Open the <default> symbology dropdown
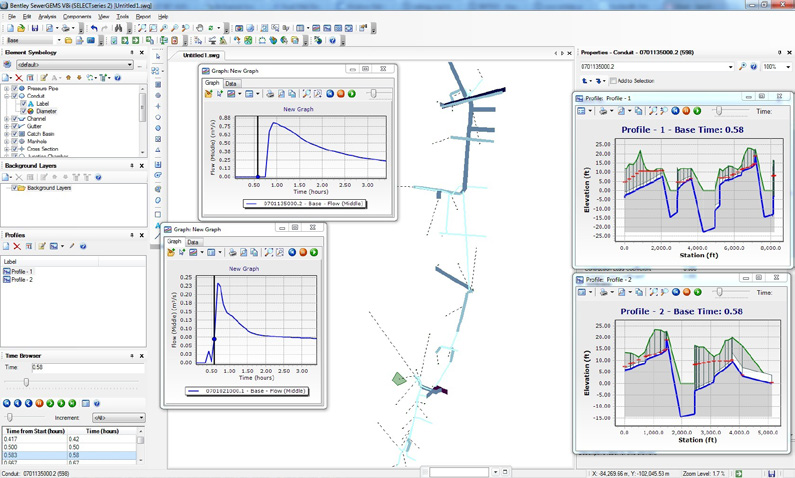 130,65
